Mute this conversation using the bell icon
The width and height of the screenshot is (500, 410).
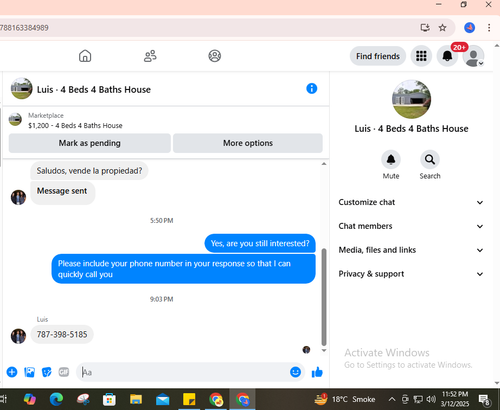(391, 160)
